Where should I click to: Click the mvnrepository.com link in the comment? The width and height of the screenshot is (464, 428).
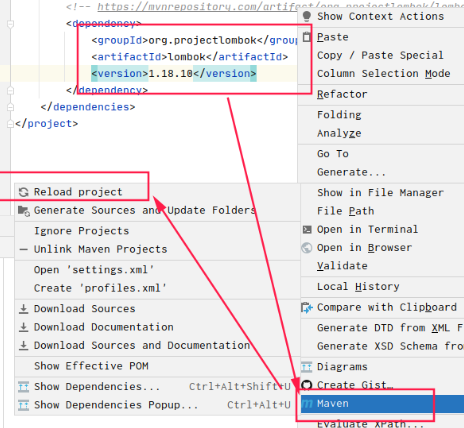click(197, 6)
